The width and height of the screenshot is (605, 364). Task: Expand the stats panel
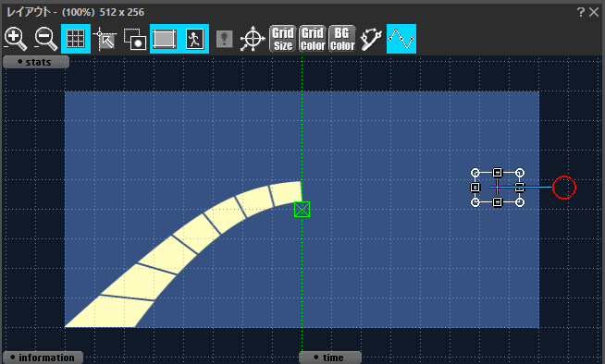click(x=36, y=62)
